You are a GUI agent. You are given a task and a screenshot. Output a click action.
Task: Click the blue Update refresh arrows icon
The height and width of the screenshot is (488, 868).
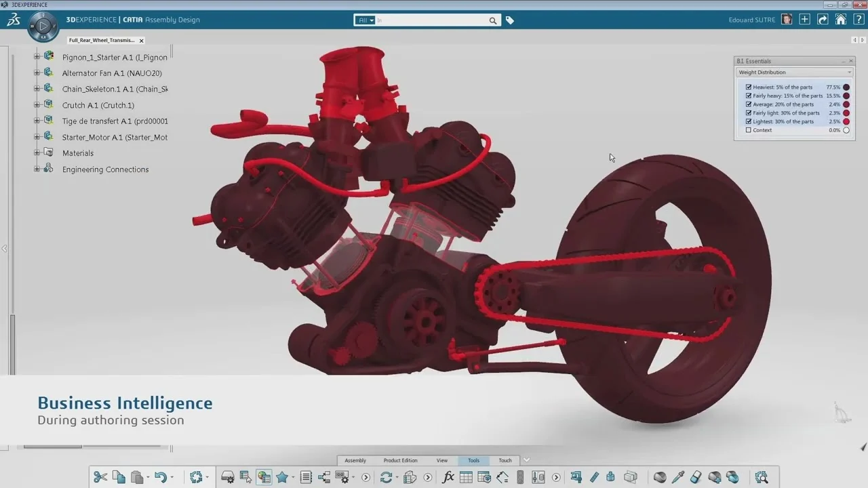(x=387, y=477)
